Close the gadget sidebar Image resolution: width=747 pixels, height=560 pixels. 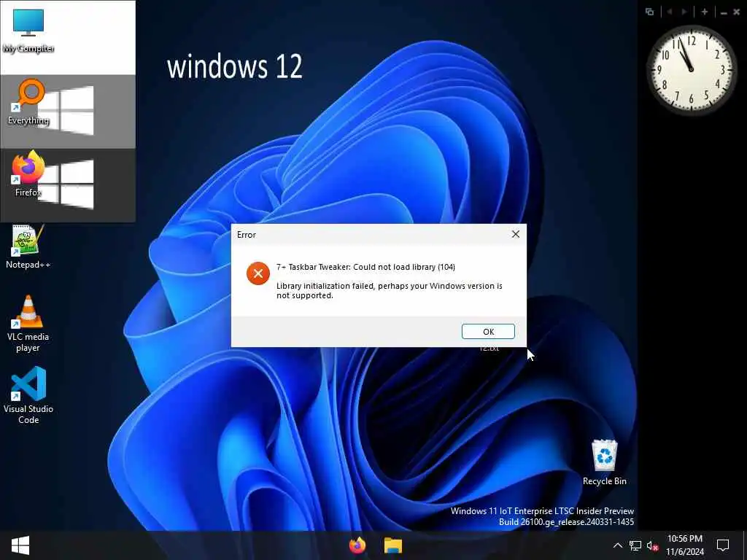coord(737,12)
